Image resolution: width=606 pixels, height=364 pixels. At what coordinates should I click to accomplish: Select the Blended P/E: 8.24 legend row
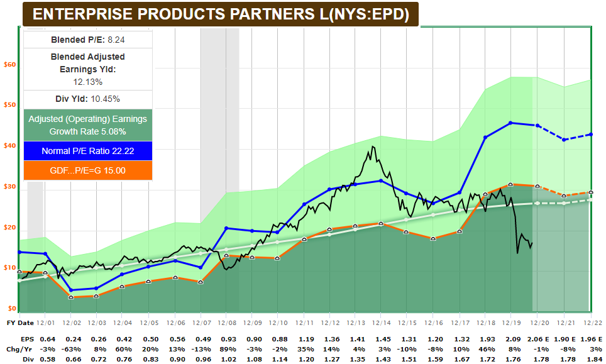(88, 40)
